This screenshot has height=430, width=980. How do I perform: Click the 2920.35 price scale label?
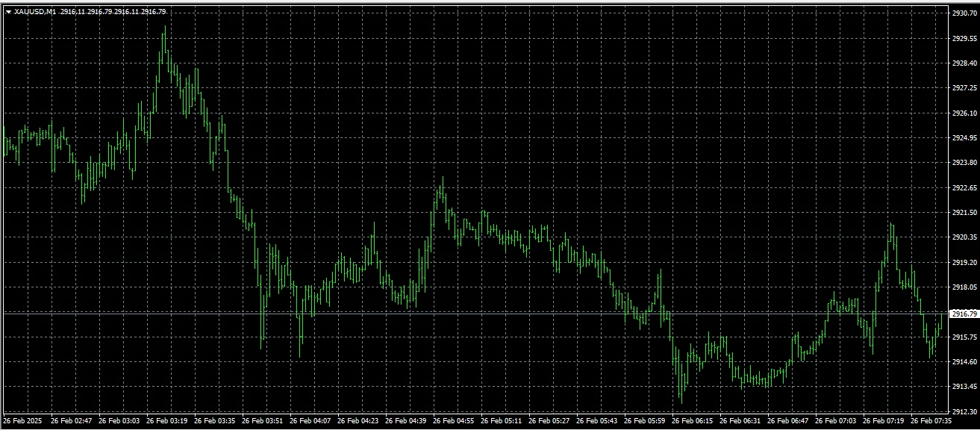click(x=965, y=237)
